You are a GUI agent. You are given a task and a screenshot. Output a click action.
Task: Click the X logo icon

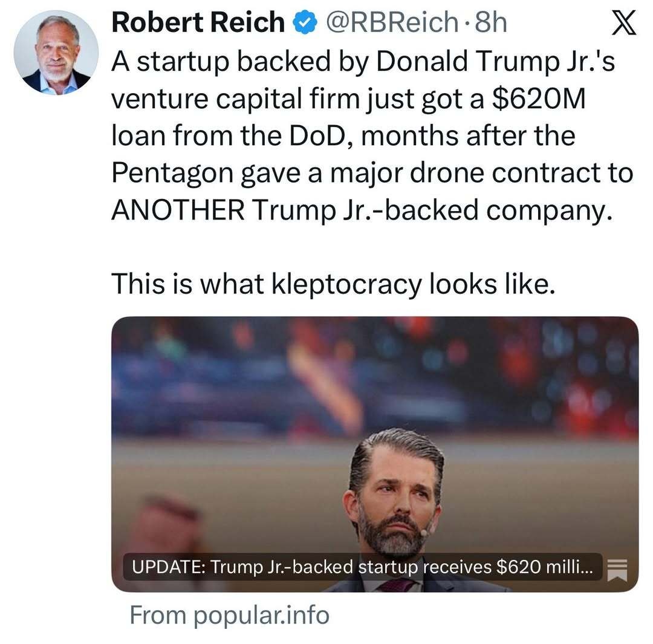[623, 25]
